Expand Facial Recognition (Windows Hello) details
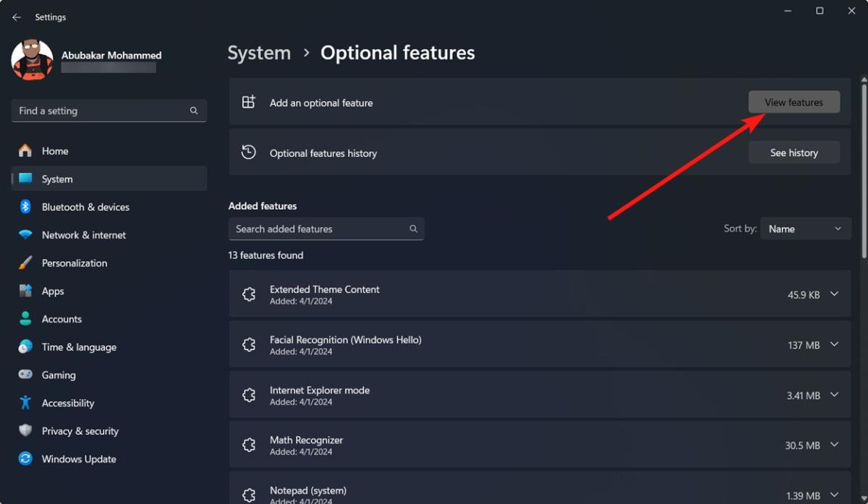The width and height of the screenshot is (868, 504). point(835,345)
